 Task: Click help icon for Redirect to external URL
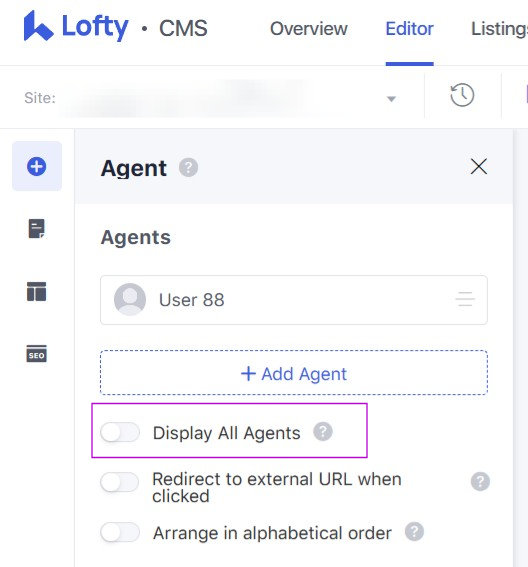click(x=480, y=481)
